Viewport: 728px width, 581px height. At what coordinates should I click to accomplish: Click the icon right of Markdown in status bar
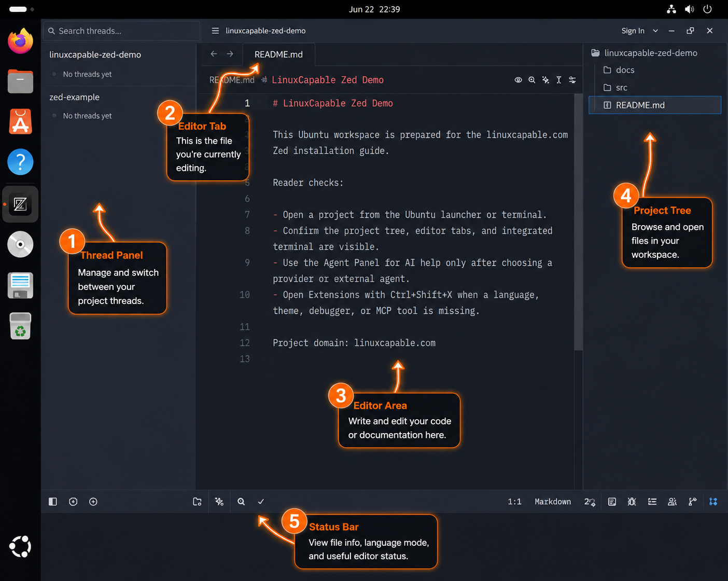pyautogui.click(x=590, y=502)
